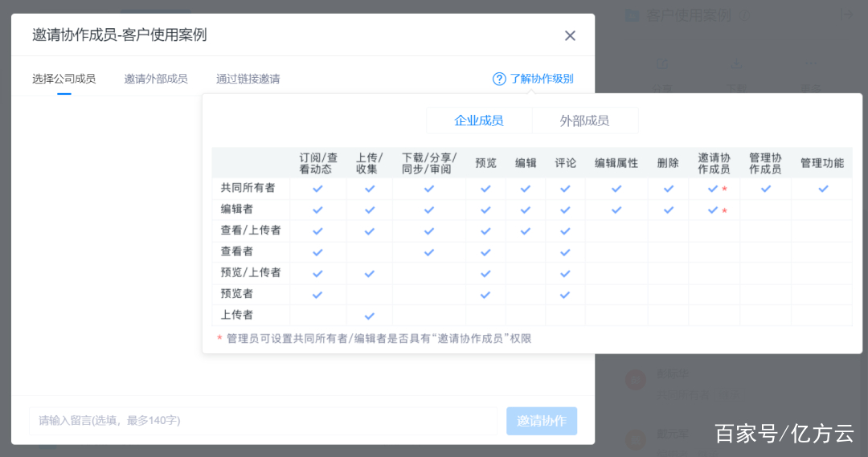868x457 pixels.
Task: Click the 上传/收集 column header
Action: click(x=369, y=163)
